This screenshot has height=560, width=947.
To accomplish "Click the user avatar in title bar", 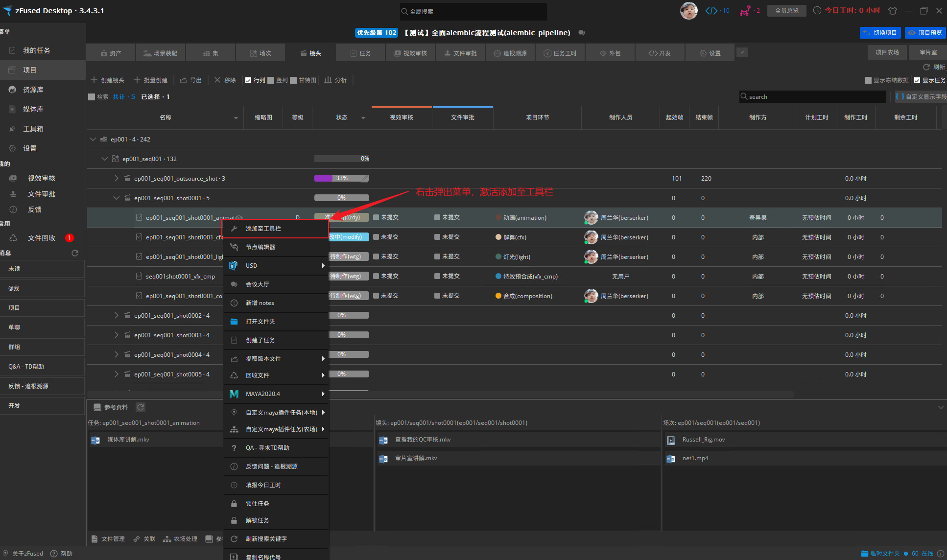I will (x=688, y=10).
